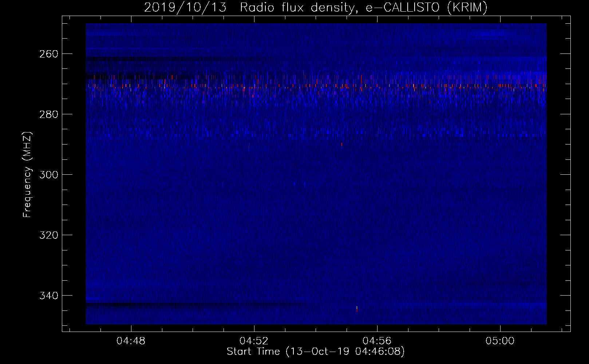Viewport: 589px width, 364px height.
Task: Click the Frequency (MHZ) axis label
Action: click(x=27, y=175)
